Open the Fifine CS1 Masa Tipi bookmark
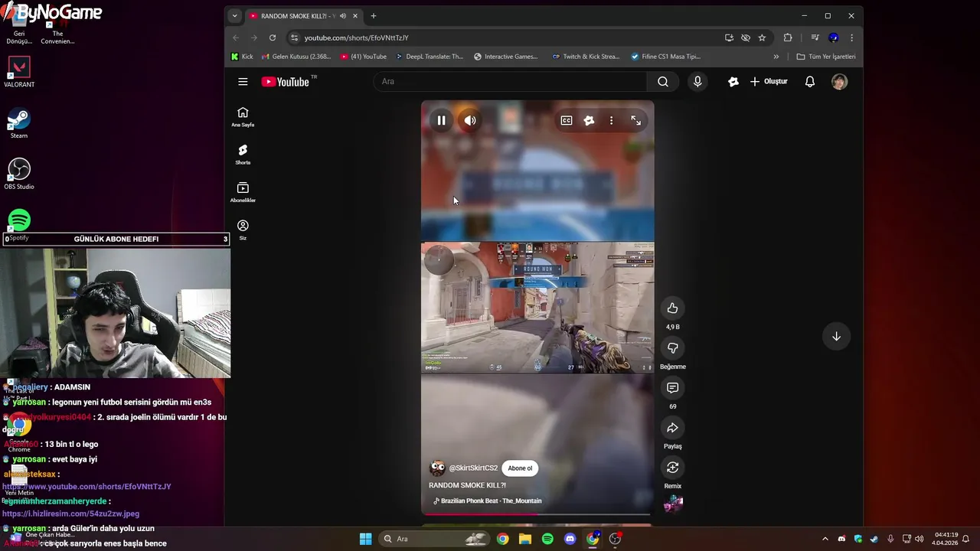The height and width of the screenshot is (551, 980). pyautogui.click(x=665, y=57)
